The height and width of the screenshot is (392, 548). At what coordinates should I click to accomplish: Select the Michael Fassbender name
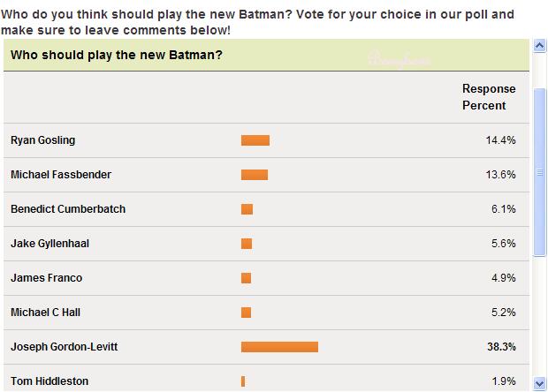(61, 175)
